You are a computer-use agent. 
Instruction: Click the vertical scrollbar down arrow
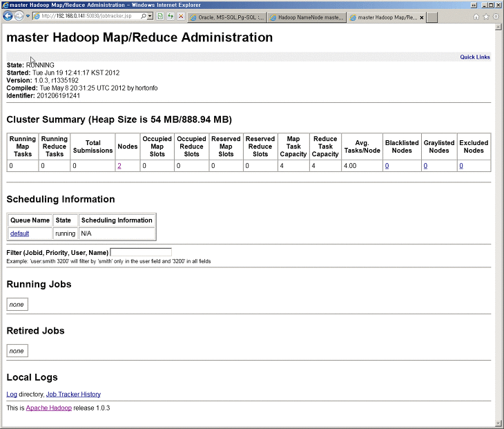click(x=498, y=423)
